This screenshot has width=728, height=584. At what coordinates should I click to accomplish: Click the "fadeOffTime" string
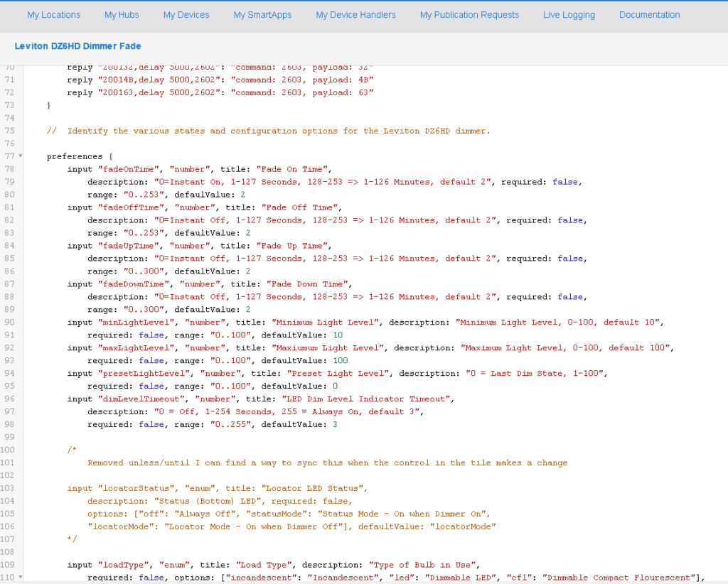pyautogui.click(x=131, y=207)
